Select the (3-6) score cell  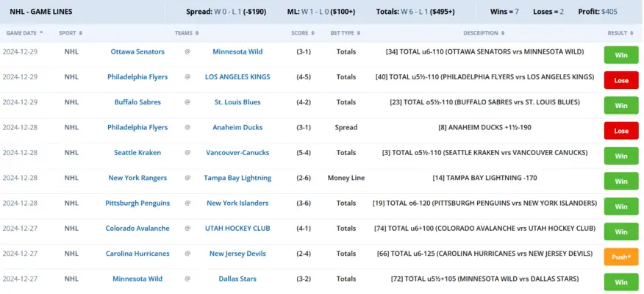304,204
